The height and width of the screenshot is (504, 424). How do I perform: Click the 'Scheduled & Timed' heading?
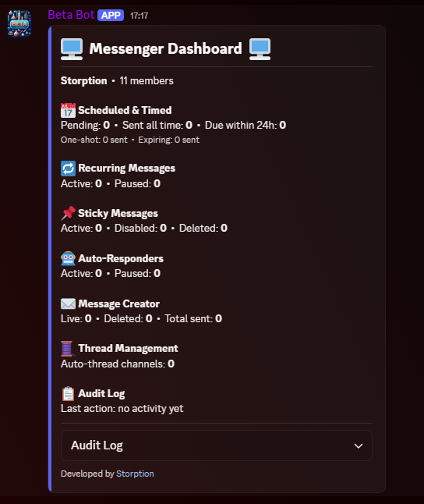[x=125, y=110]
